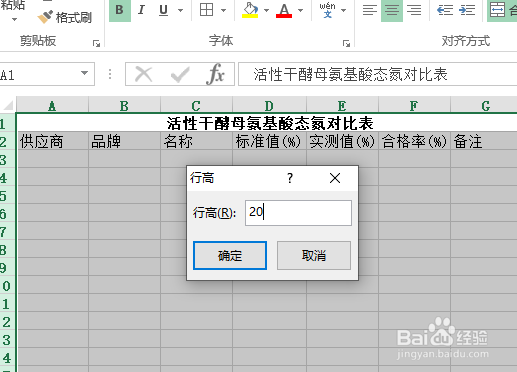Select column C header
Image resolution: width=517 pixels, height=372 pixels.
tap(196, 106)
